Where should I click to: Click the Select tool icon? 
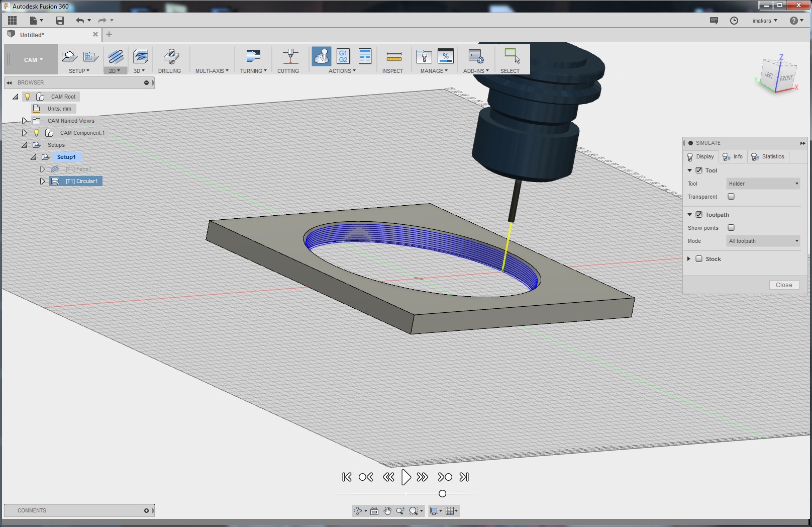512,55
